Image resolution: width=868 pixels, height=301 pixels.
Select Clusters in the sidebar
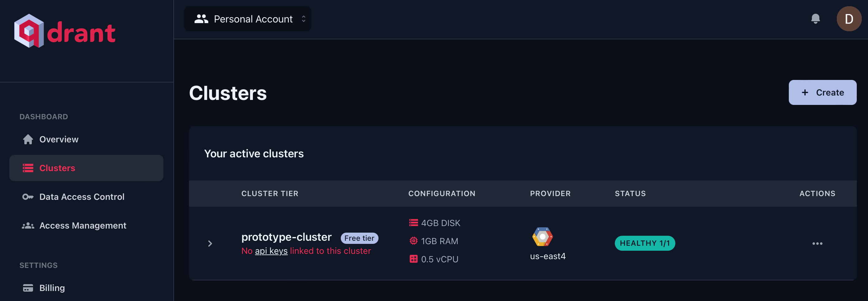(x=57, y=168)
